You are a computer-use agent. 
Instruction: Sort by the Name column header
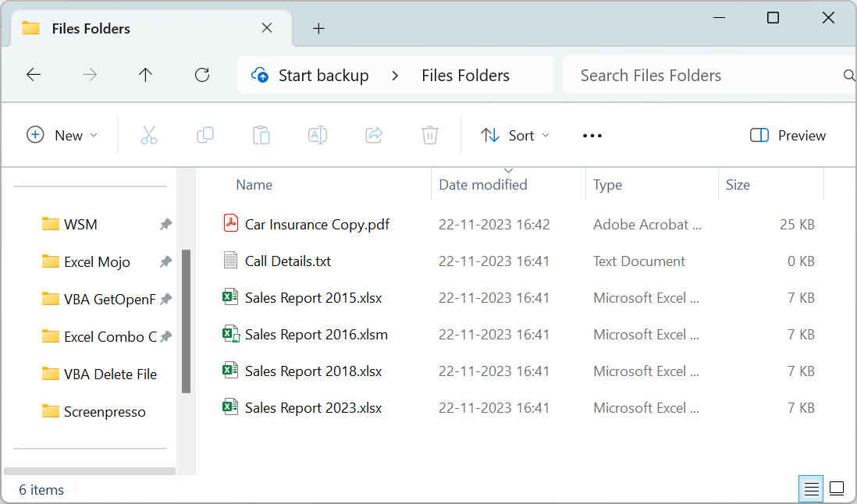(x=254, y=185)
